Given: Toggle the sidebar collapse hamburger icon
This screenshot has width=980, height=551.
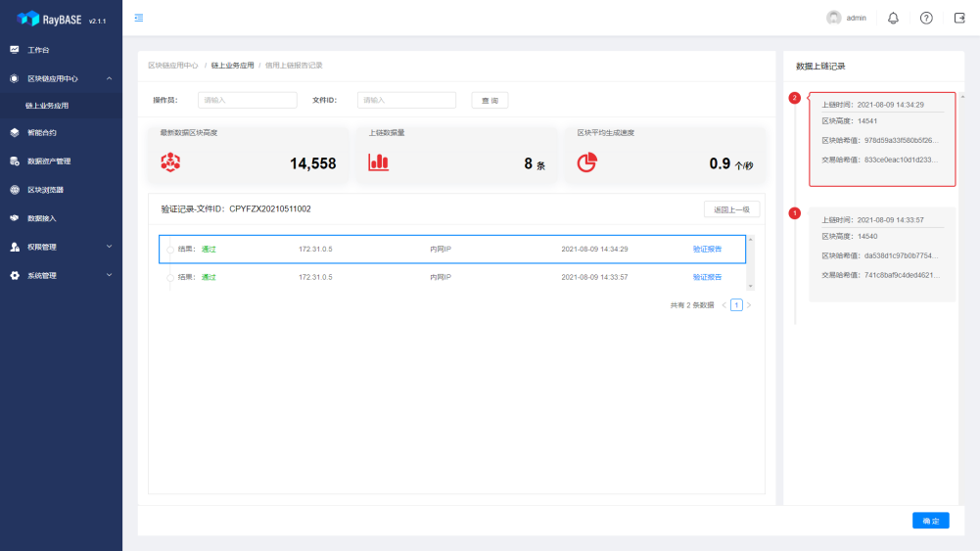Looking at the screenshot, I should tap(139, 18).
